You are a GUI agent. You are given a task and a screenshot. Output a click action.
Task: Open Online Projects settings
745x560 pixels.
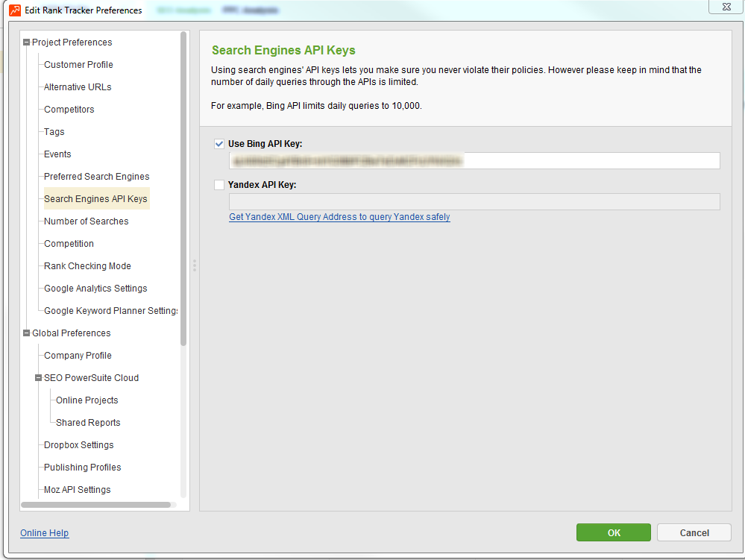click(x=87, y=400)
